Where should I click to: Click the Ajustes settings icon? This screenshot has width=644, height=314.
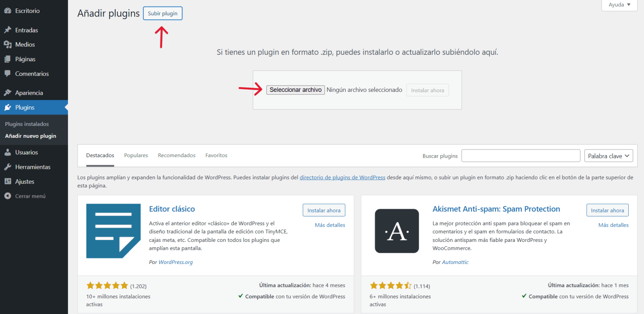coord(8,182)
